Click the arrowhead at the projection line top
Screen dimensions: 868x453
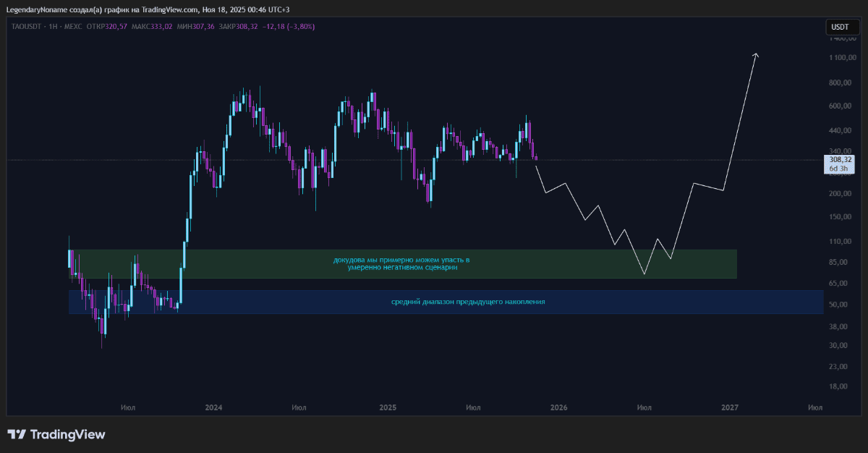[x=756, y=54]
